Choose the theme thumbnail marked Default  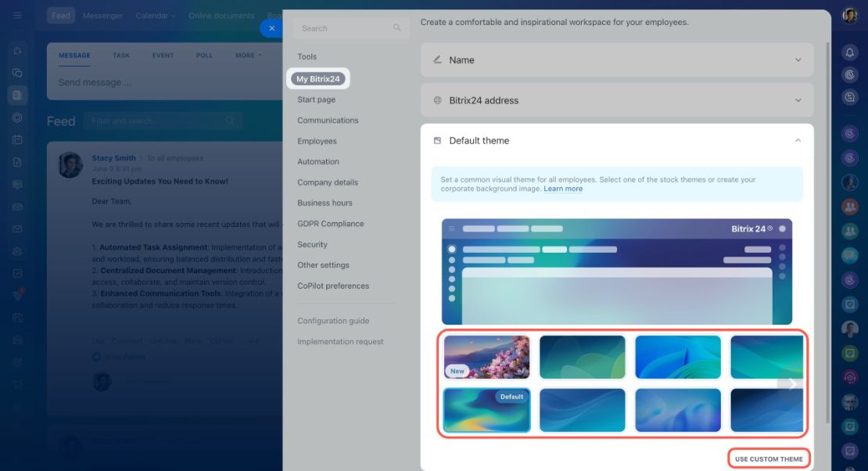[486, 411]
